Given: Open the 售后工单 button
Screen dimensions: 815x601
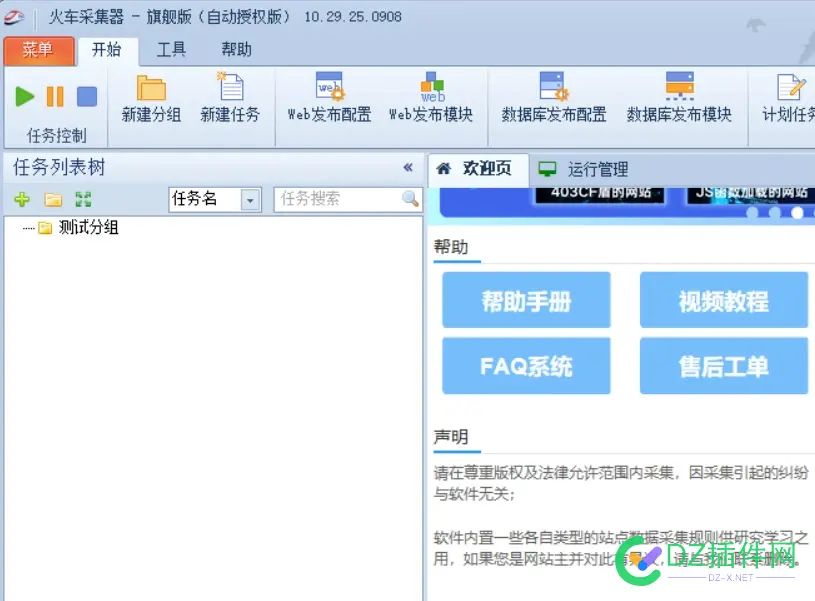Looking at the screenshot, I should click(724, 366).
